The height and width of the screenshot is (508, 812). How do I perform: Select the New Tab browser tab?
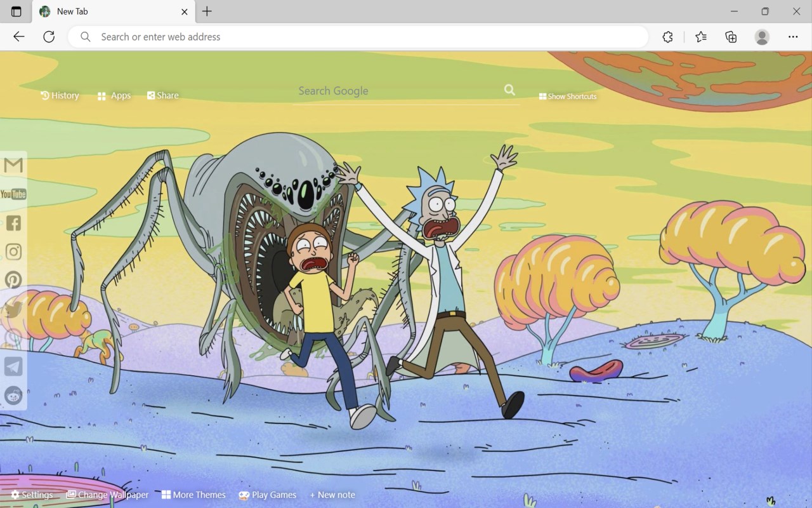(114, 11)
